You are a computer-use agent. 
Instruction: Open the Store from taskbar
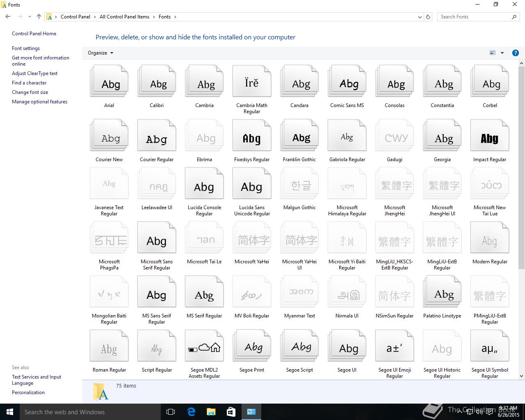[x=231, y=412]
